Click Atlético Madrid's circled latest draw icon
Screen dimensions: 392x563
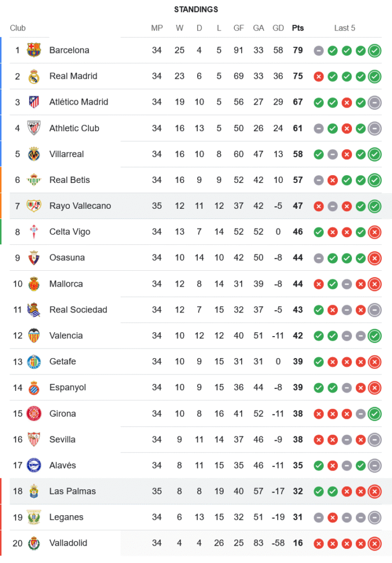pos(375,102)
